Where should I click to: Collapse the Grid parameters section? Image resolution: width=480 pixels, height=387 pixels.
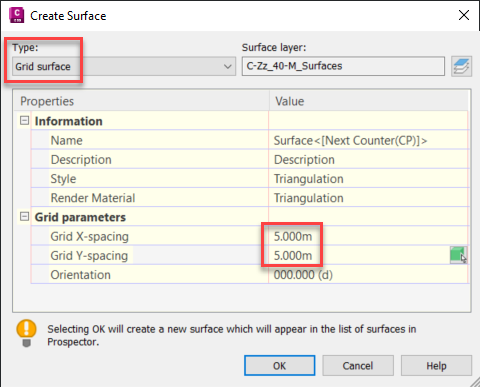tap(24, 217)
